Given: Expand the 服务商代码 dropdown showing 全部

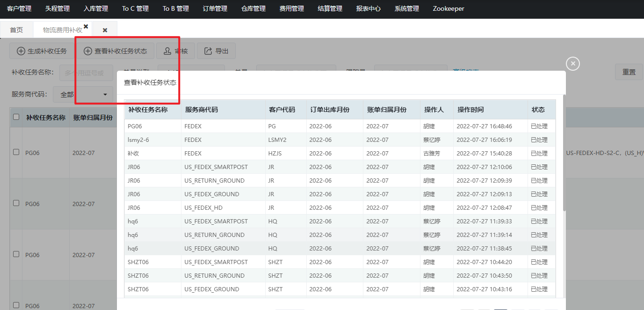Looking at the screenshot, I should (x=83, y=94).
